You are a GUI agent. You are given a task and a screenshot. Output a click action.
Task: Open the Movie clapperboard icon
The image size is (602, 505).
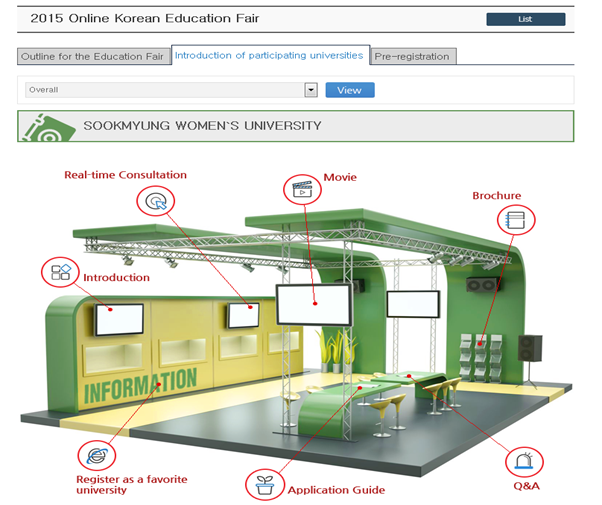tap(303, 189)
